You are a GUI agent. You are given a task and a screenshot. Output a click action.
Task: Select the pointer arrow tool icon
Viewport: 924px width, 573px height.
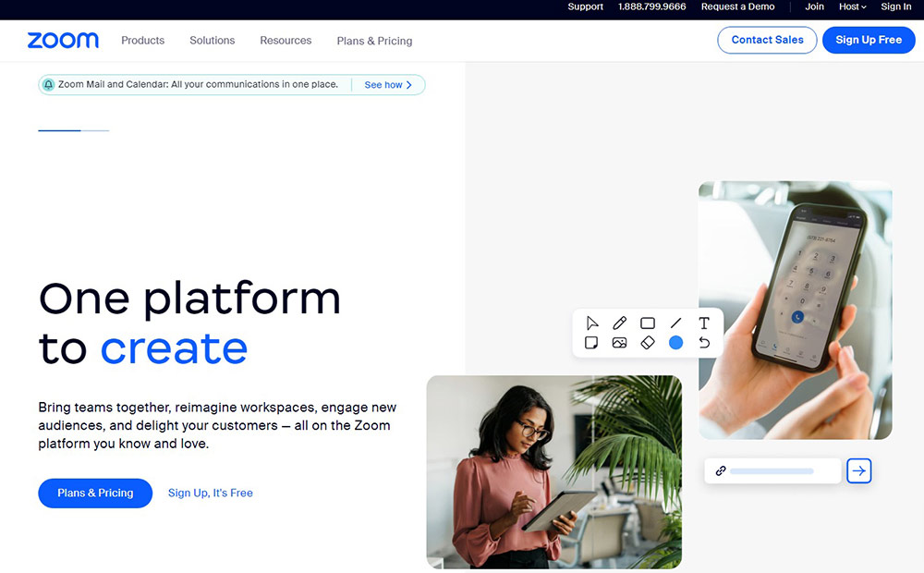tap(591, 323)
